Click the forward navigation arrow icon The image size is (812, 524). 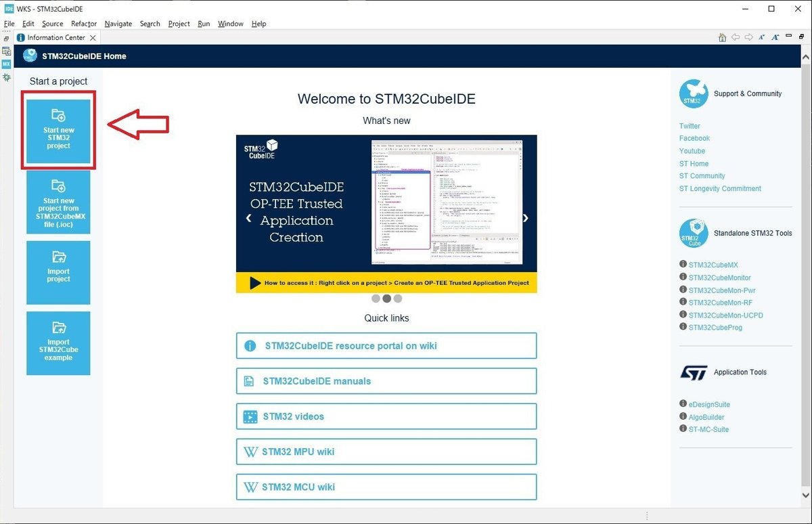point(748,38)
